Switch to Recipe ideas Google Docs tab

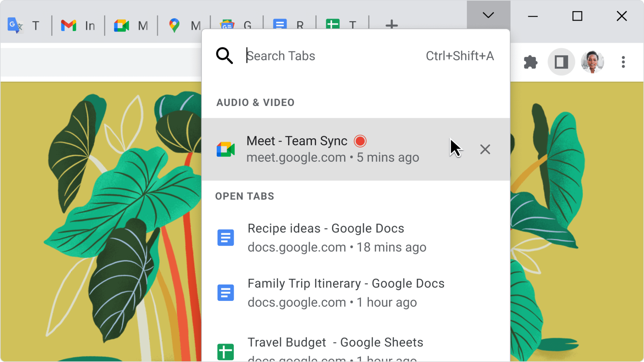[326, 237]
